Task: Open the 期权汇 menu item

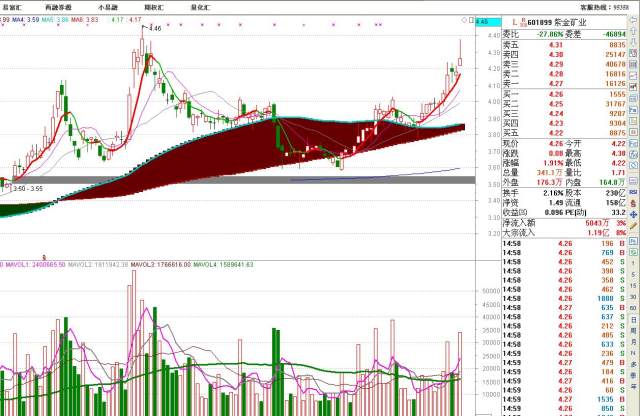Action: pyautogui.click(x=154, y=7)
